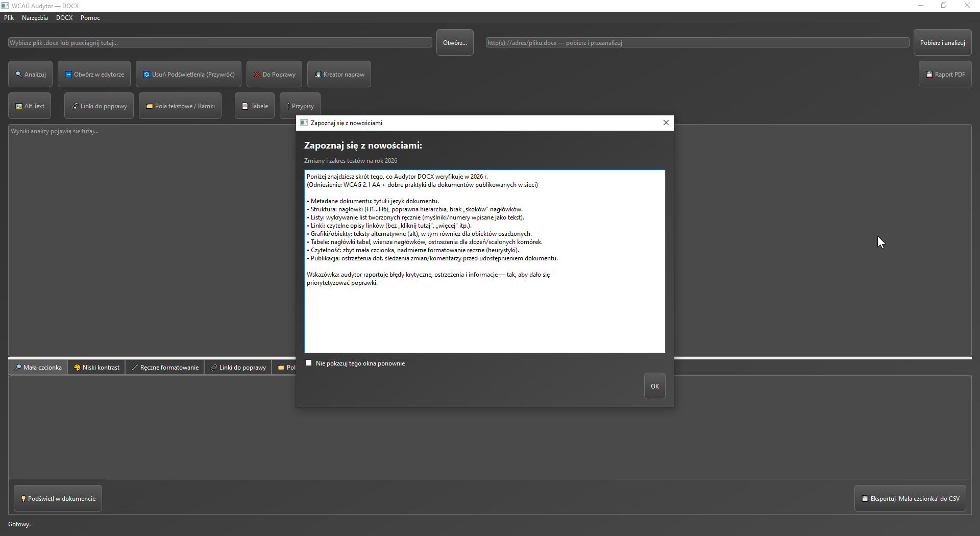
Task: Click the Przypisy footnote icon
Action: click(x=287, y=106)
